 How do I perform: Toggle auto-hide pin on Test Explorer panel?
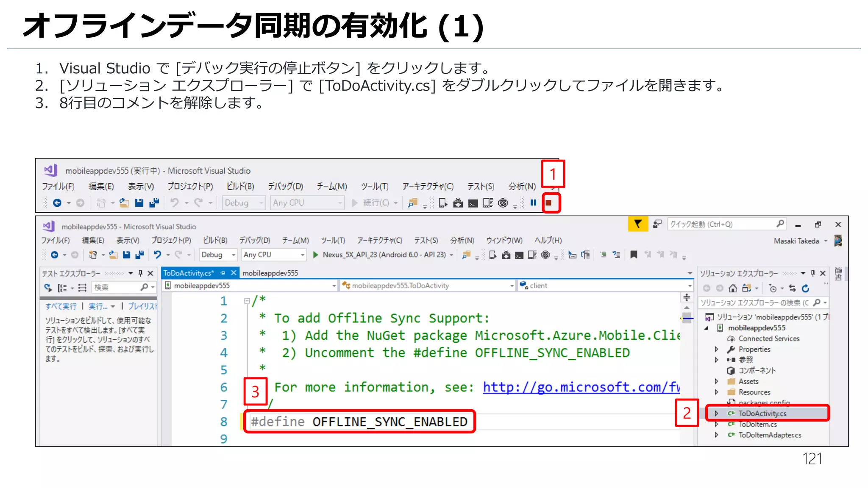(140, 273)
